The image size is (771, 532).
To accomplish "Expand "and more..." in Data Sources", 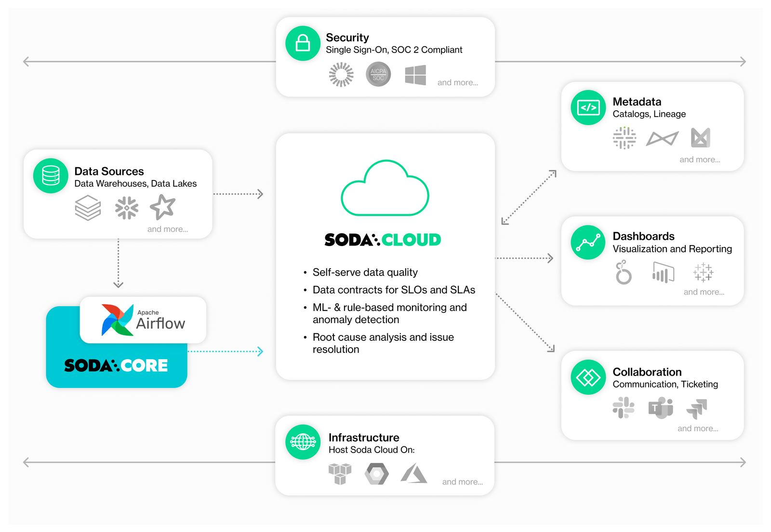I will click(168, 229).
